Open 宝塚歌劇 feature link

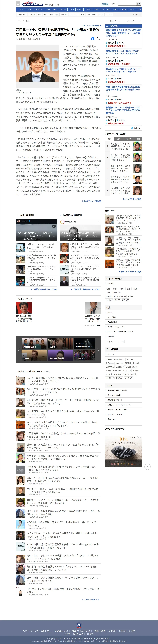[111, 336]
